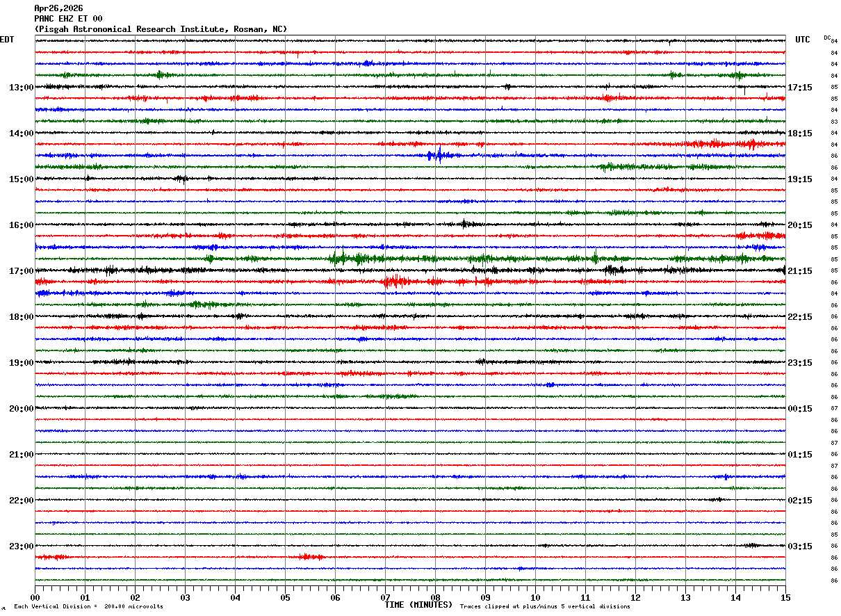This screenshot has width=841, height=616.
Task: Click minute 01 tick label on bottom axis
Action: tap(85, 597)
